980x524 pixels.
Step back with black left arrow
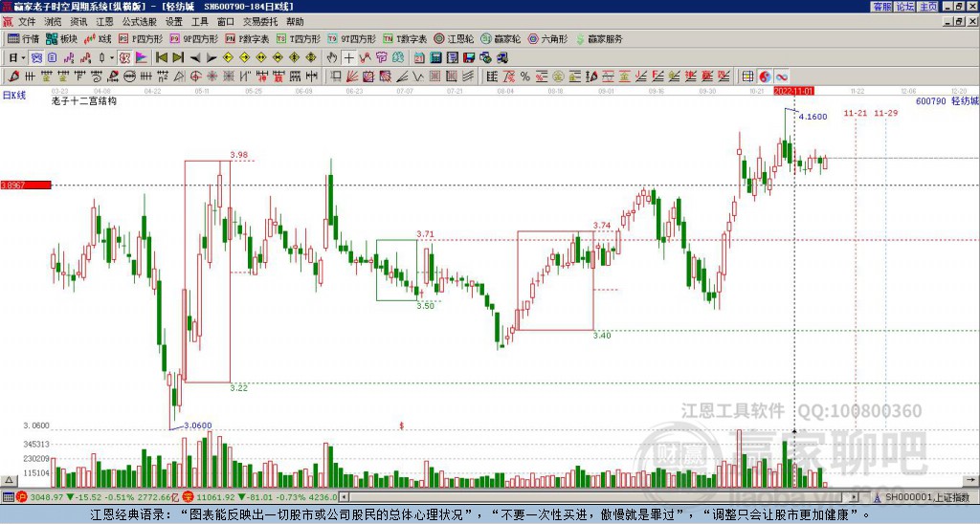[x=195, y=57]
